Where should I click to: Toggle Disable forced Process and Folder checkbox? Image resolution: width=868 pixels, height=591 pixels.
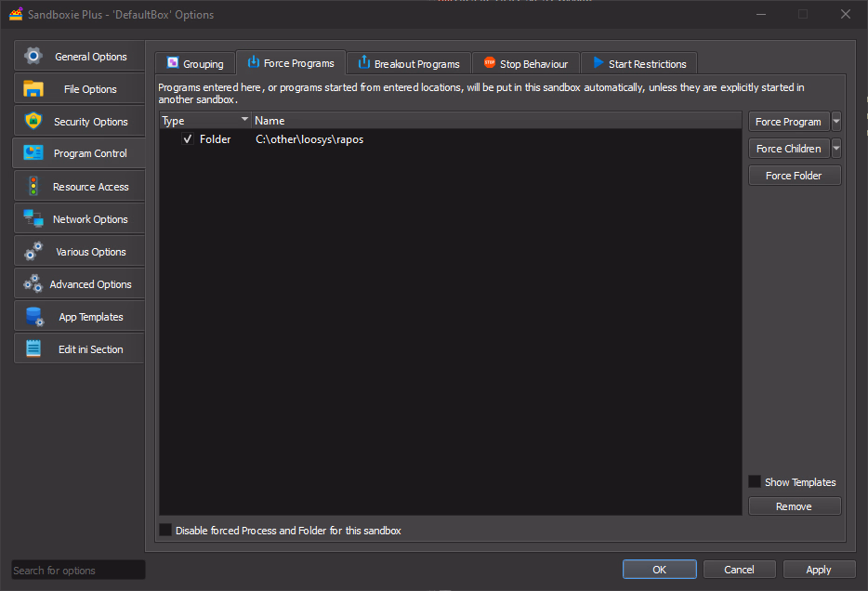(165, 530)
